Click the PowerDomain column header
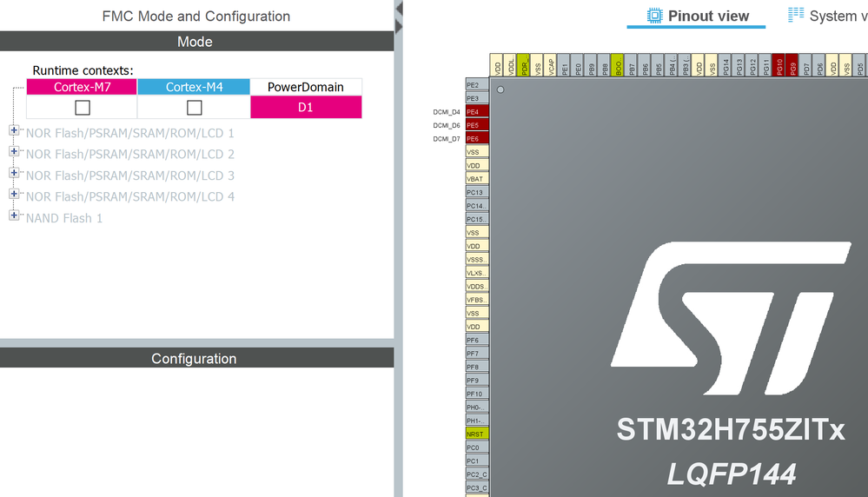Viewport: 868px width, 497px height. click(x=306, y=87)
